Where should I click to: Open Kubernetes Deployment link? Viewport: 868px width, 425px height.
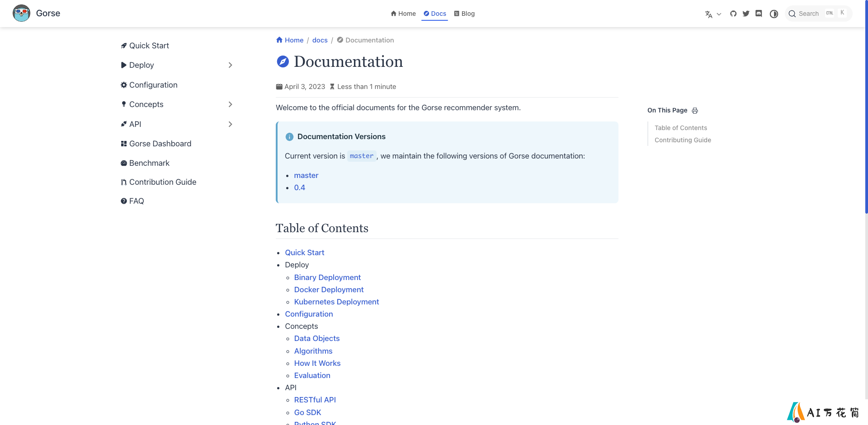pos(336,302)
